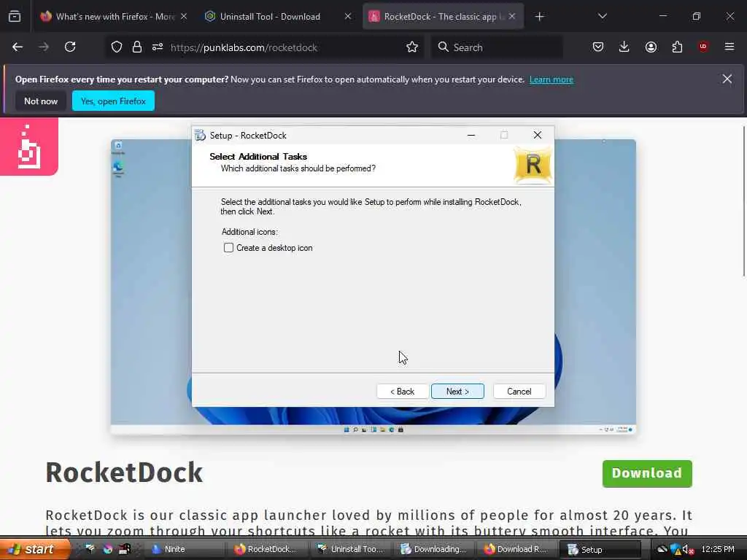Open a new browser tab
747x560 pixels.
[539, 17]
